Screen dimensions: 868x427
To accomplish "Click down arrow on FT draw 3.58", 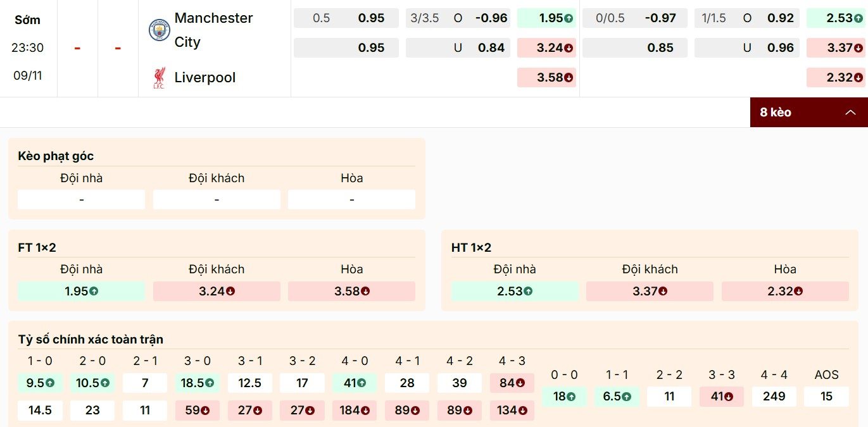I will (365, 292).
